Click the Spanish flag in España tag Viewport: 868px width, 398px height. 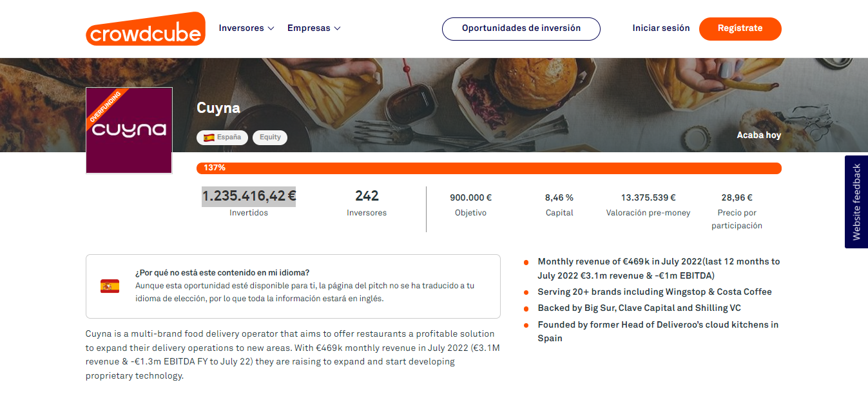209,137
